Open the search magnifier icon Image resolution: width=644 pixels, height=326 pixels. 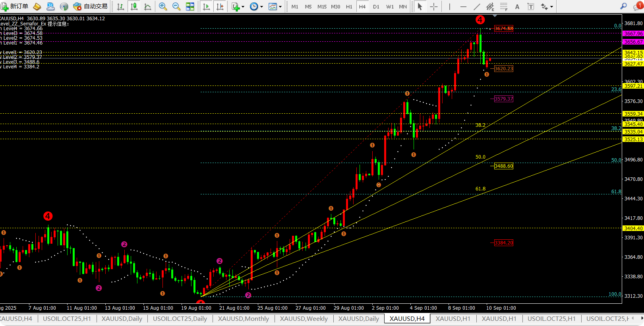624,6
